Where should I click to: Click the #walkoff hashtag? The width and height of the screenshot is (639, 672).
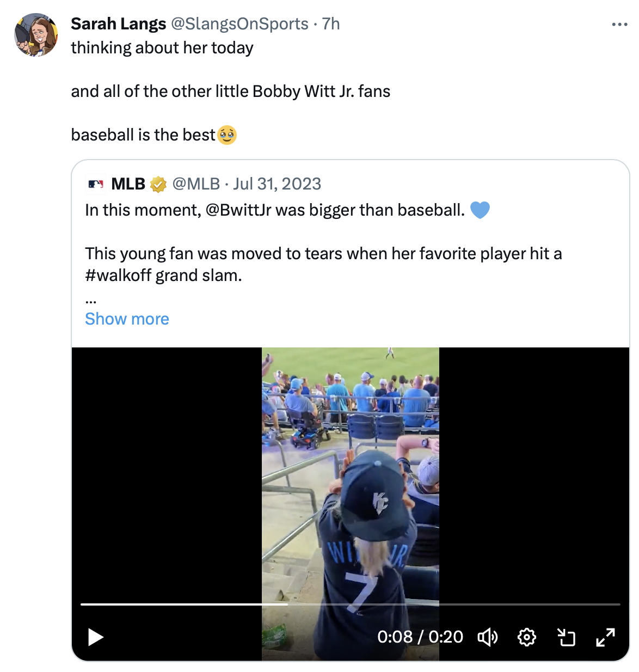(x=118, y=276)
